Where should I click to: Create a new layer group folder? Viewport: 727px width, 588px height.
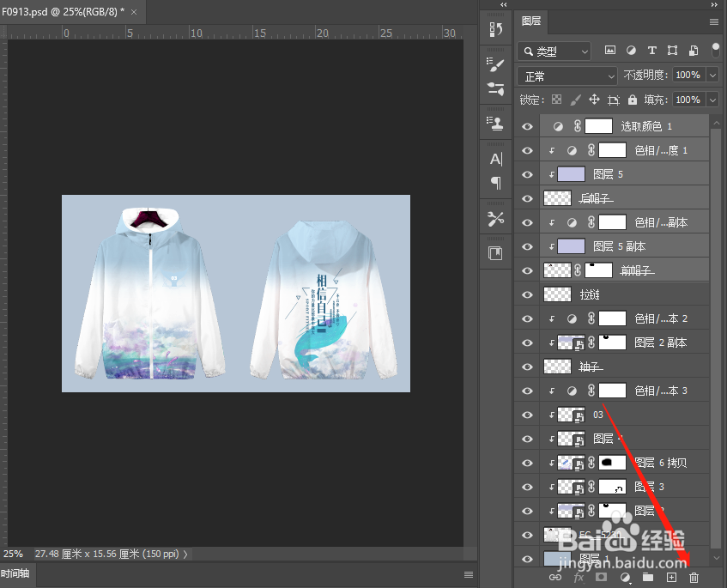(648, 577)
